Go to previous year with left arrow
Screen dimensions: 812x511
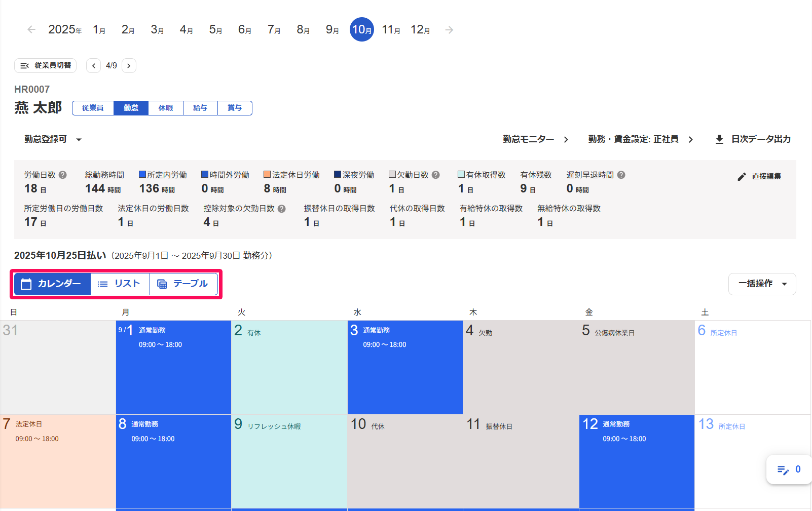(x=31, y=30)
